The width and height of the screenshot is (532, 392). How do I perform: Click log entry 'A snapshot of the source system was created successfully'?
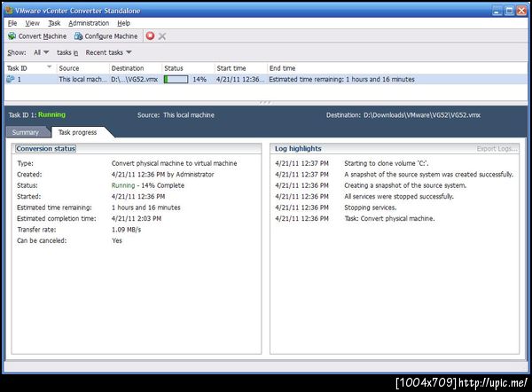429,175
